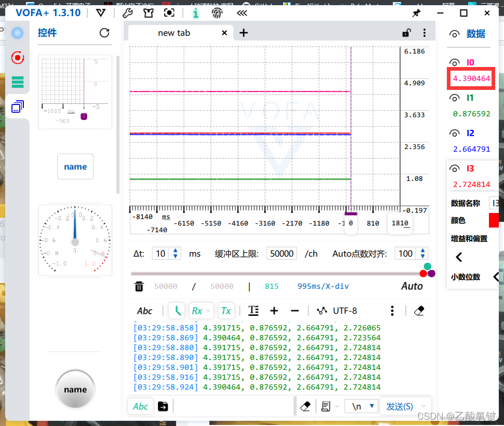Click the 缓冲区上限 50000 input field
This screenshot has width=504, height=426.
(x=282, y=254)
